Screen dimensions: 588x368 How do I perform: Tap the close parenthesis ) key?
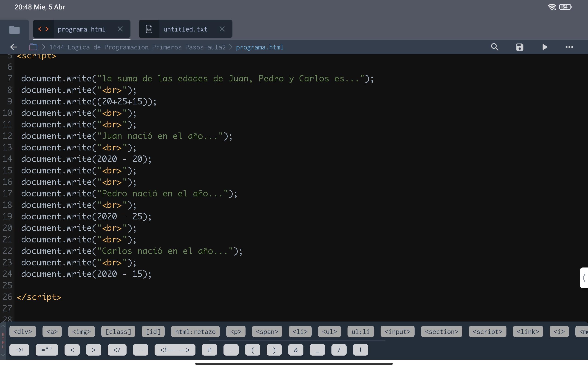click(x=274, y=350)
